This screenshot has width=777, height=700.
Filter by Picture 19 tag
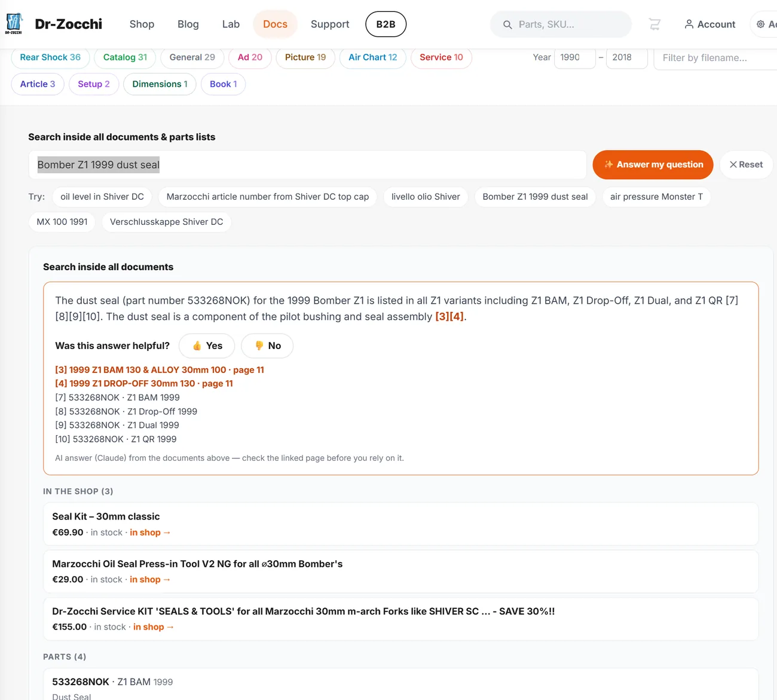[305, 57]
